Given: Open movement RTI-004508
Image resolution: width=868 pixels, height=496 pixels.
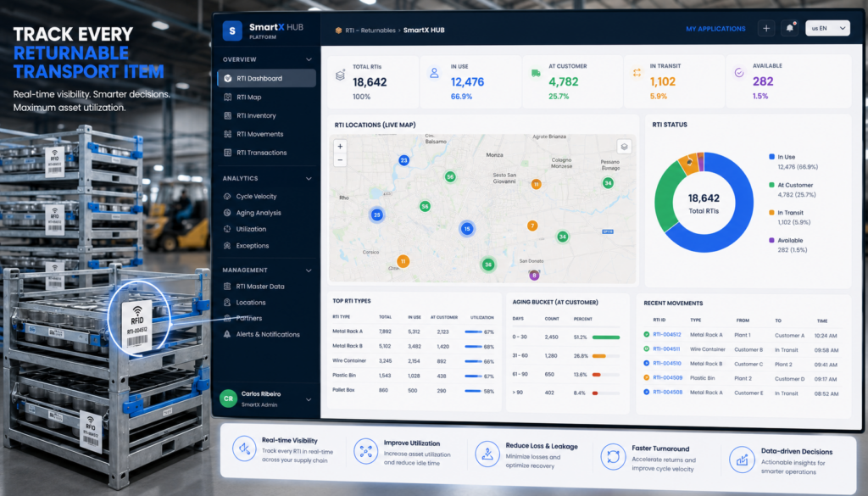Looking at the screenshot, I should pyautogui.click(x=668, y=393).
